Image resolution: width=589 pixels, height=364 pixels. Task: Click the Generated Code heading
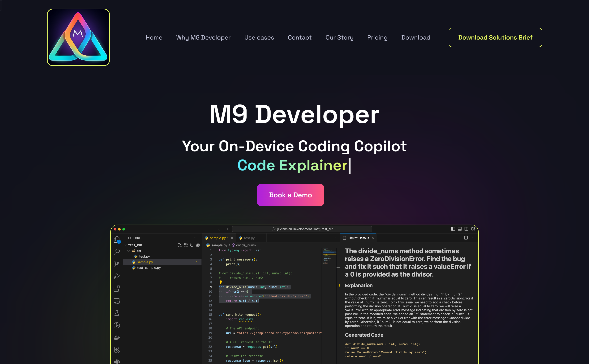click(364, 335)
